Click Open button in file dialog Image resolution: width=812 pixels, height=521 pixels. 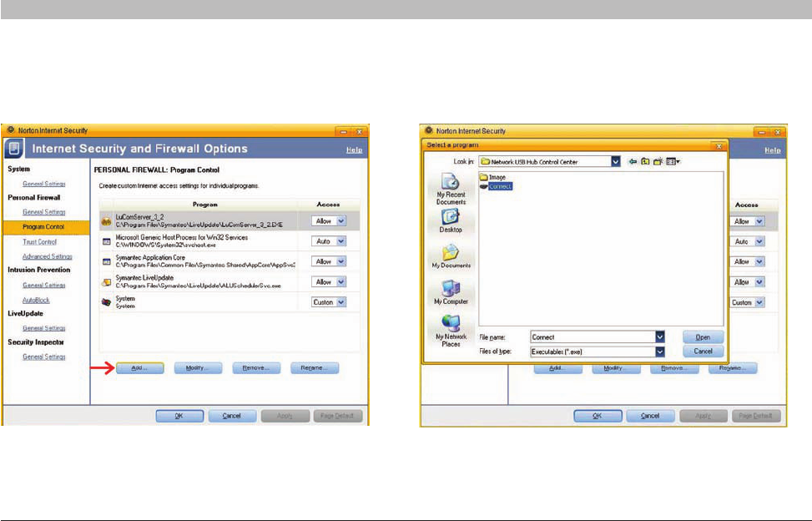pos(703,337)
